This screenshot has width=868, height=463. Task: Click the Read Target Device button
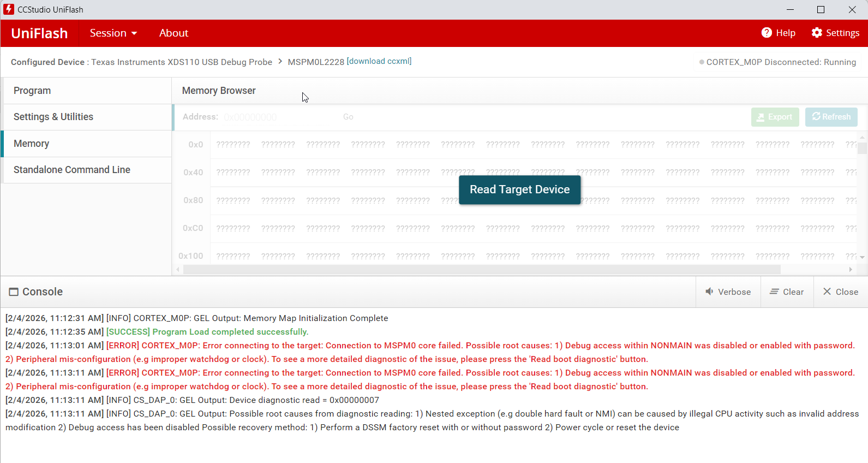click(519, 189)
